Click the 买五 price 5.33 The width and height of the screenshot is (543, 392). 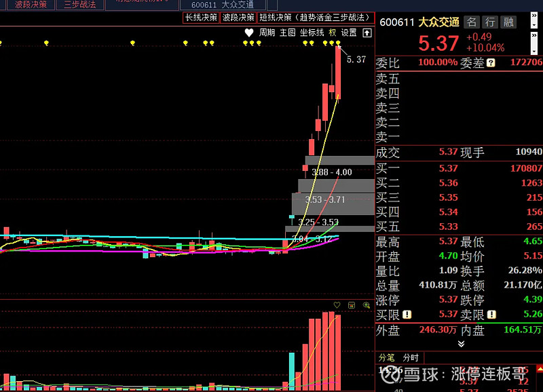[x=449, y=227]
